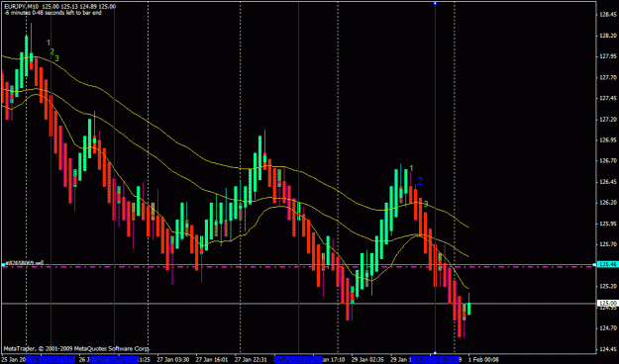Select the blue number 2 label near 126.45
The image size is (619, 364).
tap(420, 181)
